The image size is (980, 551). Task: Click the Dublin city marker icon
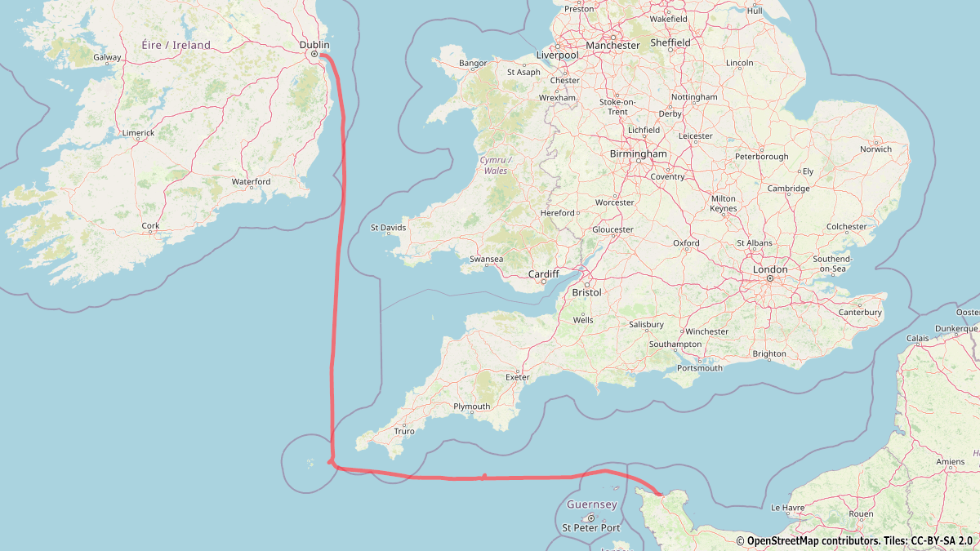tap(314, 55)
